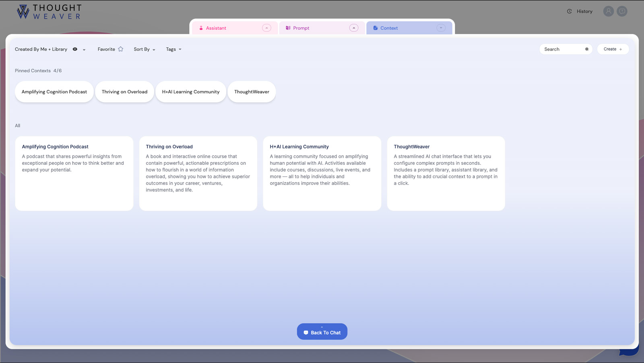Toggle the Favorite star filter
The image size is (644, 363).
click(120, 49)
